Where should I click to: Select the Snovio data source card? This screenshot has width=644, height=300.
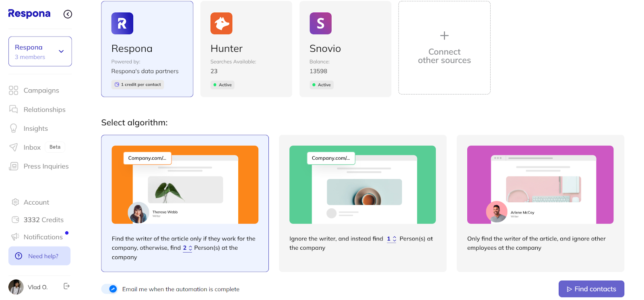pyautogui.click(x=345, y=49)
